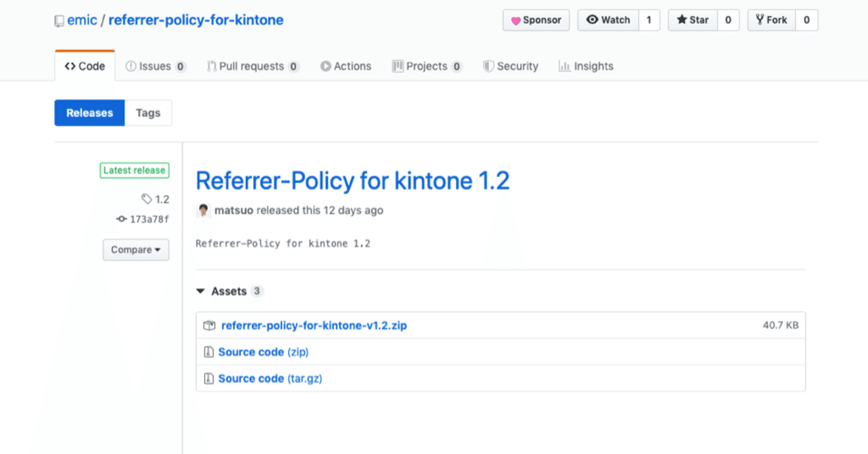868x454 pixels.
Task: Open the emic owner link
Action: point(82,20)
